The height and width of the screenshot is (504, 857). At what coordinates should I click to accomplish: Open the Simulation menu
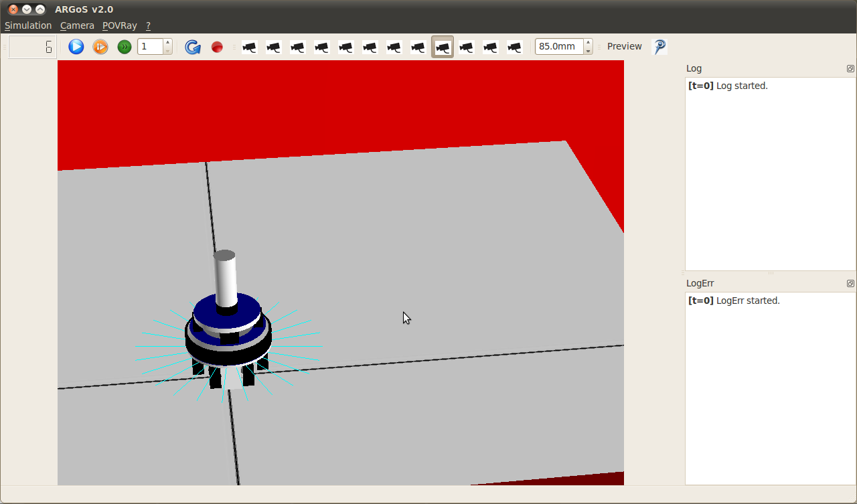click(x=28, y=25)
